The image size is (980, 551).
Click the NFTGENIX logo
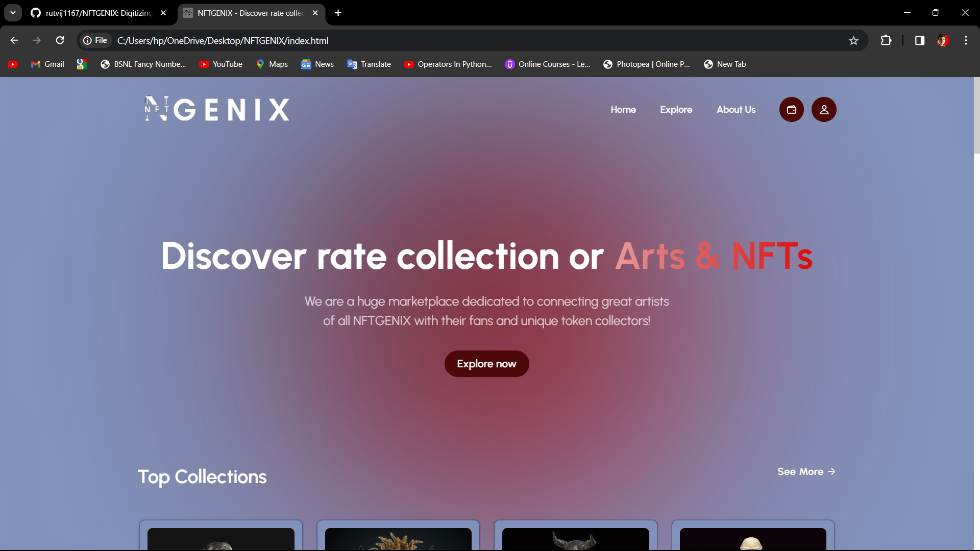pos(217,109)
